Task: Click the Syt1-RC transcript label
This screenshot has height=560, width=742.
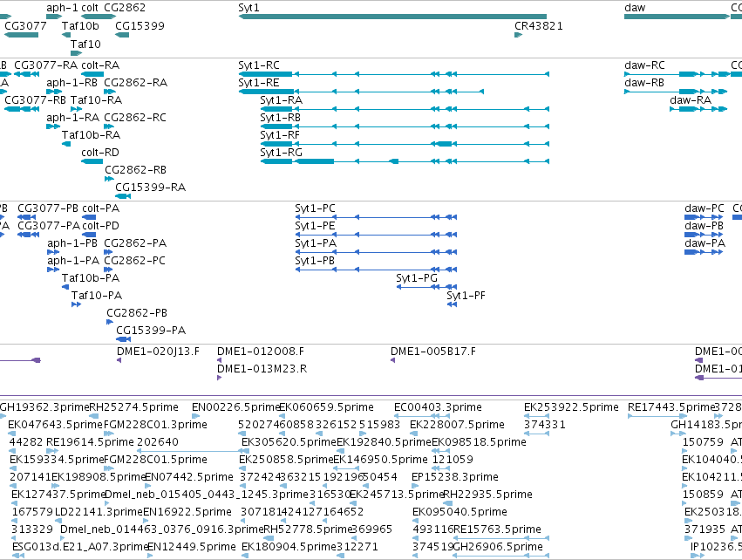Action: [259, 65]
